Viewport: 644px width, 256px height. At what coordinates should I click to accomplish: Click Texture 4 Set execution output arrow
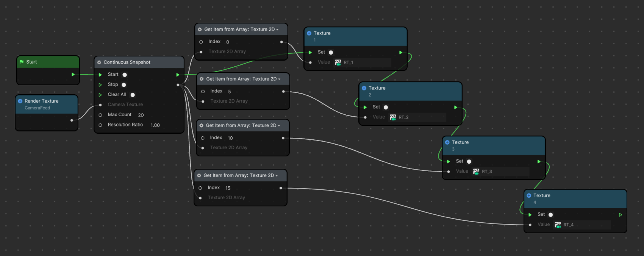(621, 215)
